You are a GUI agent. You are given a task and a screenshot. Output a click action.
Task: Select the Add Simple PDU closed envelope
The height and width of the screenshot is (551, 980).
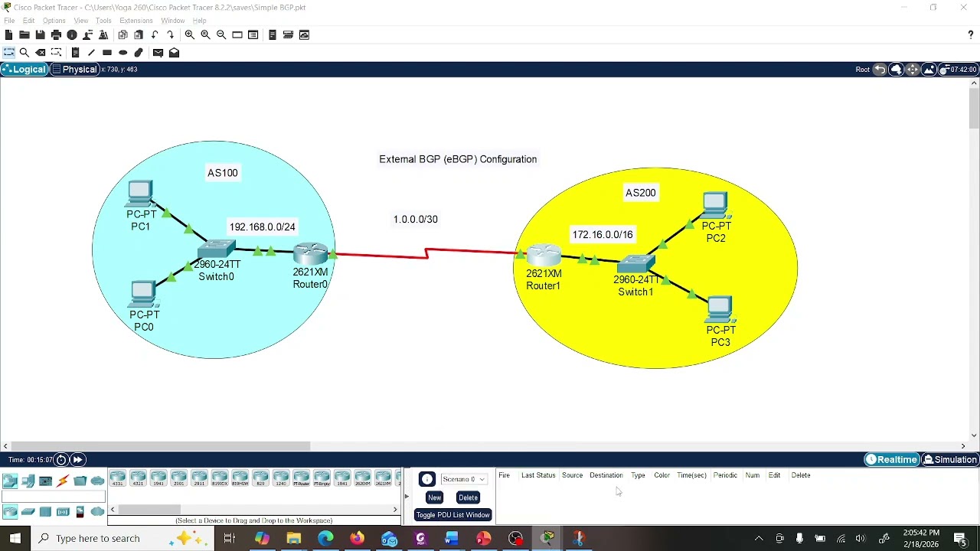(158, 53)
